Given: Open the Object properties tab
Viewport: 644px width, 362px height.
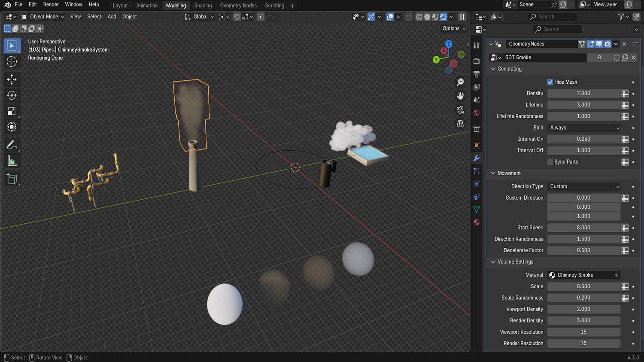Looking at the screenshot, I should point(477,145).
